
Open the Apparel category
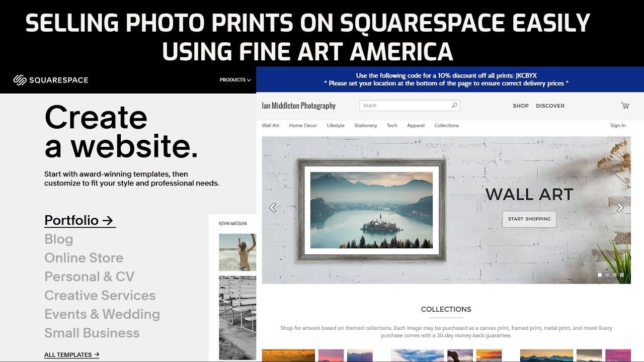(416, 126)
